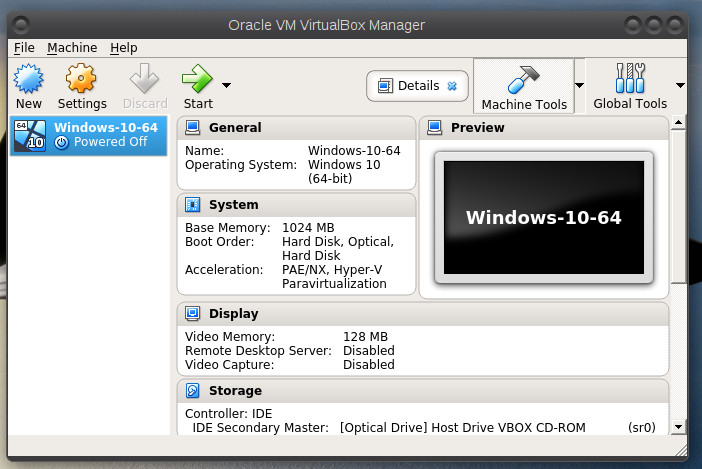The height and width of the screenshot is (469, 702).
Task: Select the Global Tools toolbox icon
Action: [630, 78]
